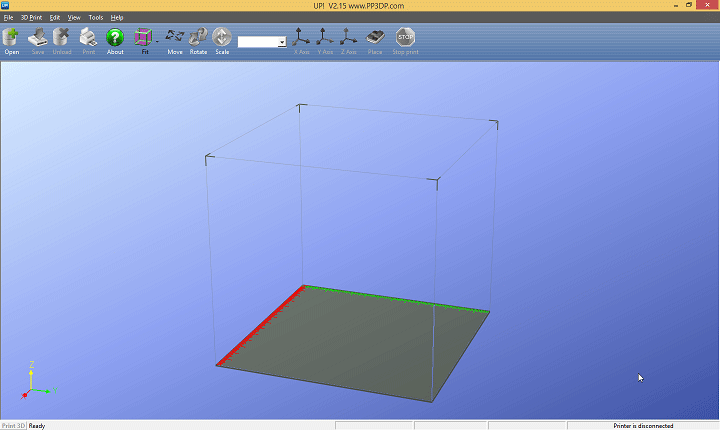This screenshot has width=720, height=430.
Task: Open the File menu
Action: (8, 17)
